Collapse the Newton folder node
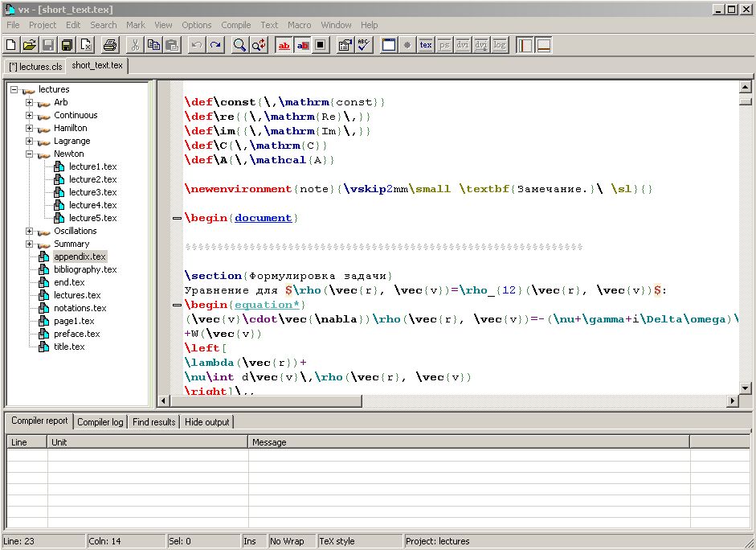The width and height of the screenshot is (756, 550). tap(30, 154)
